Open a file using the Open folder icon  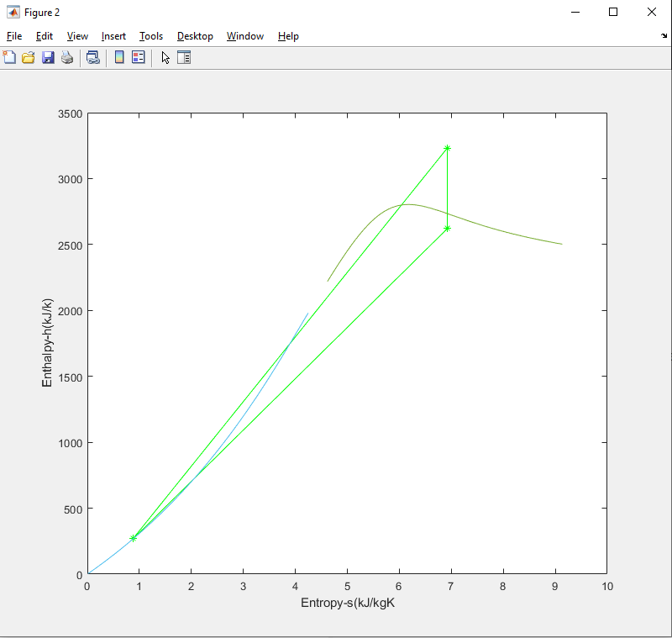(x=29, y=57)
